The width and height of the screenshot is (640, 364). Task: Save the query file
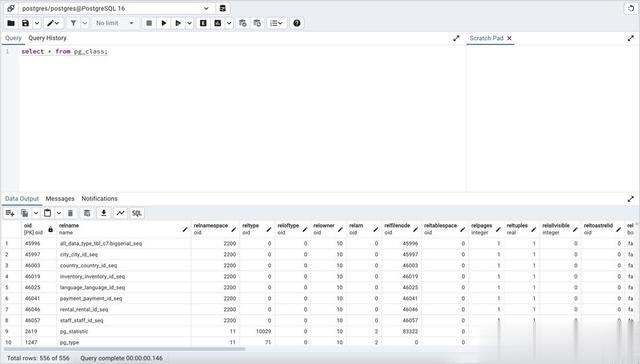point(25,23)
